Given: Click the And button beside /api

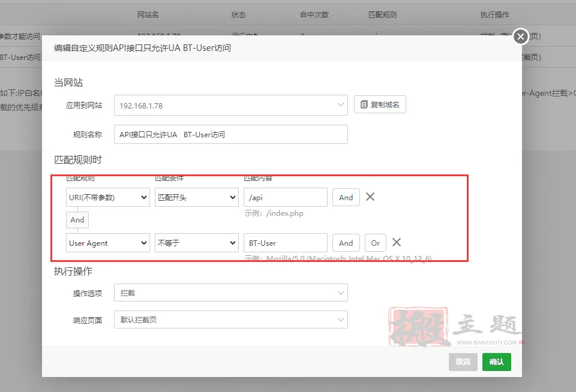Looking at the screenshot, I should click(346, 197).
